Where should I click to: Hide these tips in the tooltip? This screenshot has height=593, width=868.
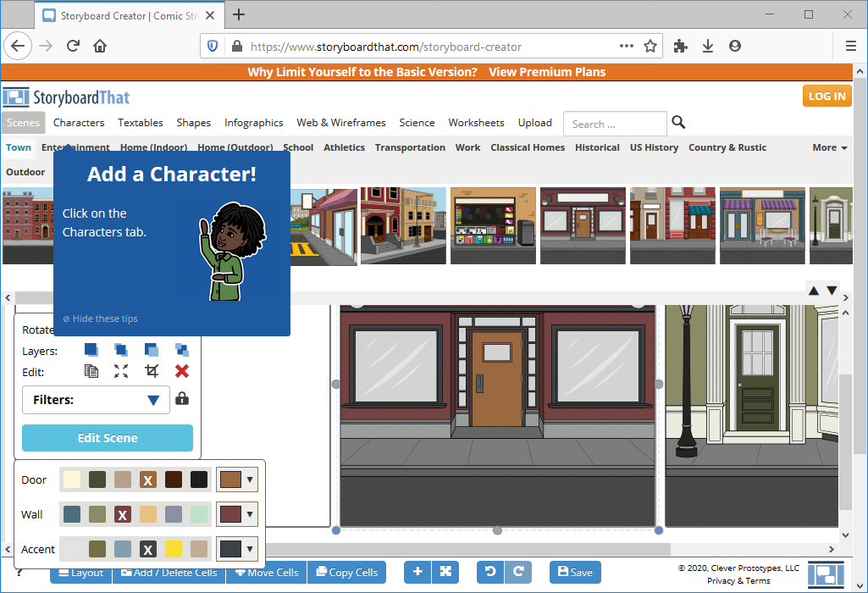[x=100, y=319]
